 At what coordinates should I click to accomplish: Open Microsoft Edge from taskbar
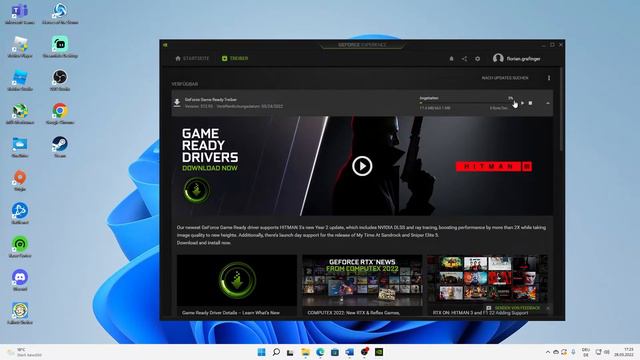coord(320,352)
